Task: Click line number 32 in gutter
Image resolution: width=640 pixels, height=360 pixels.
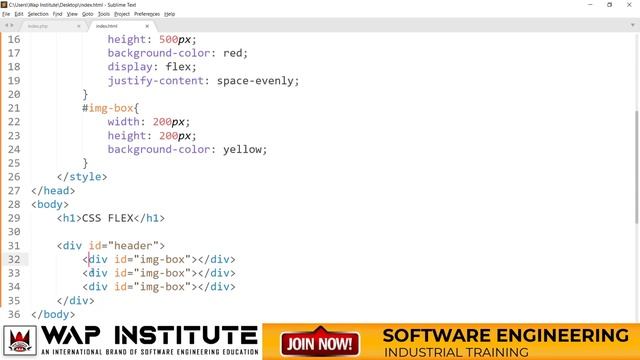Action: point(14,259)
